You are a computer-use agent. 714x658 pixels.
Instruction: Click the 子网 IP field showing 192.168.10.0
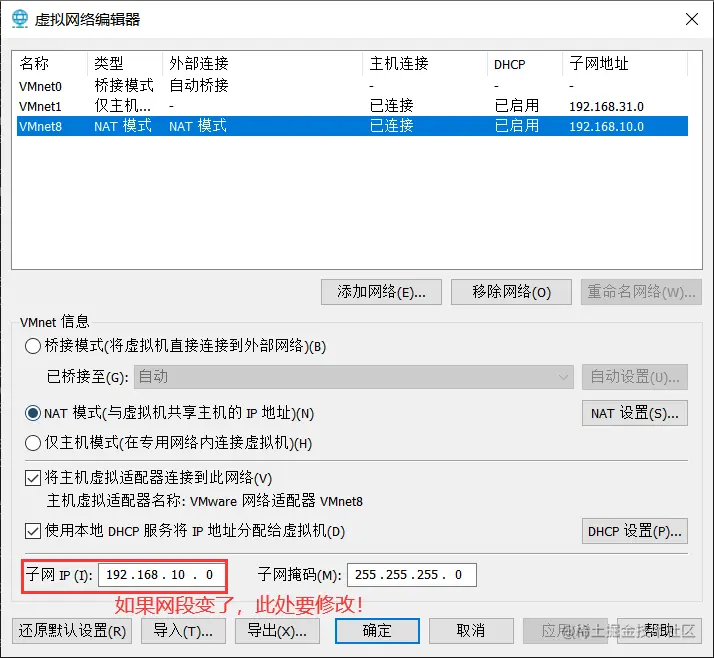(162, 575)
